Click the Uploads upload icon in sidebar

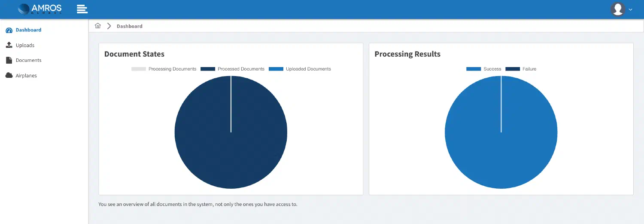[x=9, y=45]
